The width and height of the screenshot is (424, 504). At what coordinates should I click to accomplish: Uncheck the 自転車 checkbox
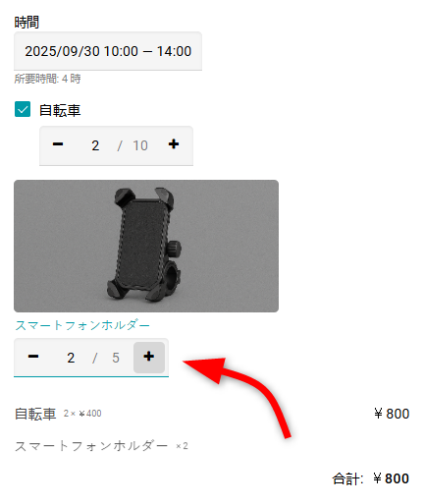tap(23, 109)
